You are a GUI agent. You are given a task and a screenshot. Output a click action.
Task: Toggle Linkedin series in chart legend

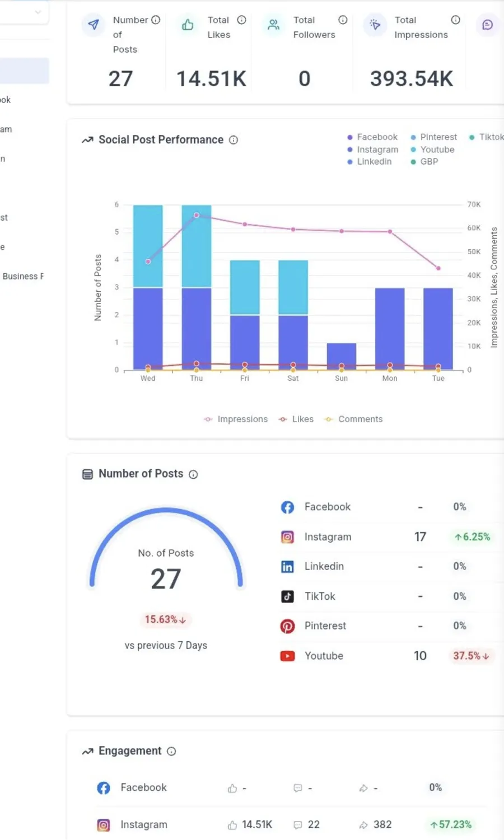pos(370,162)
